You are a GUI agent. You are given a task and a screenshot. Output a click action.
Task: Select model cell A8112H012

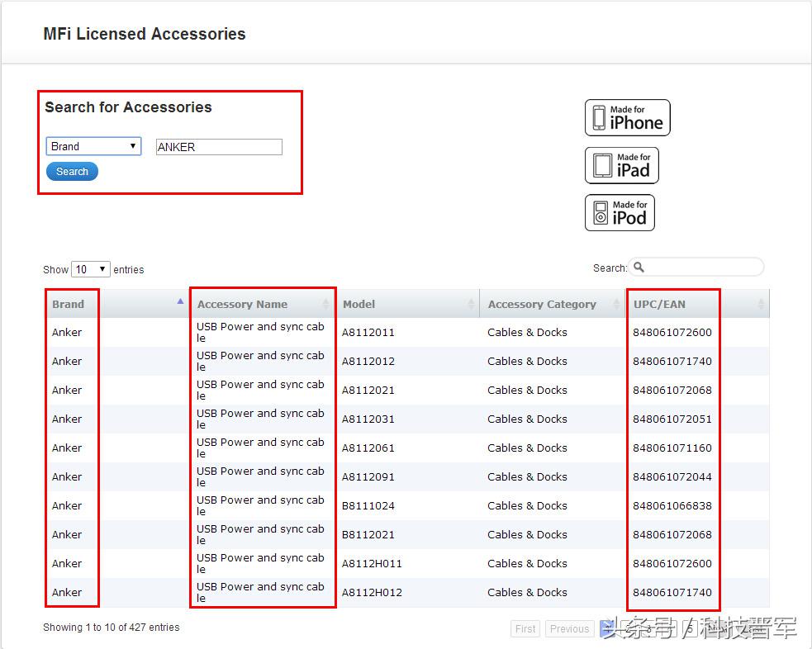tap(372, 593)
